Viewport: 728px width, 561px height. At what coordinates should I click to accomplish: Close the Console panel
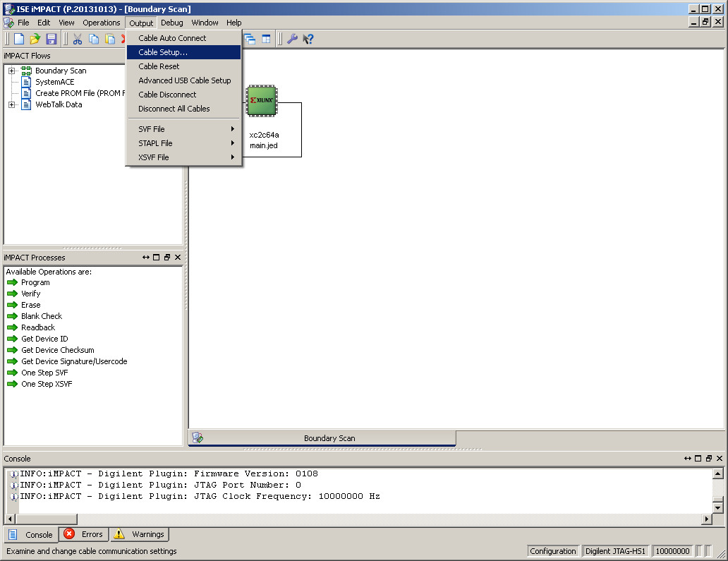pos(720,459)
